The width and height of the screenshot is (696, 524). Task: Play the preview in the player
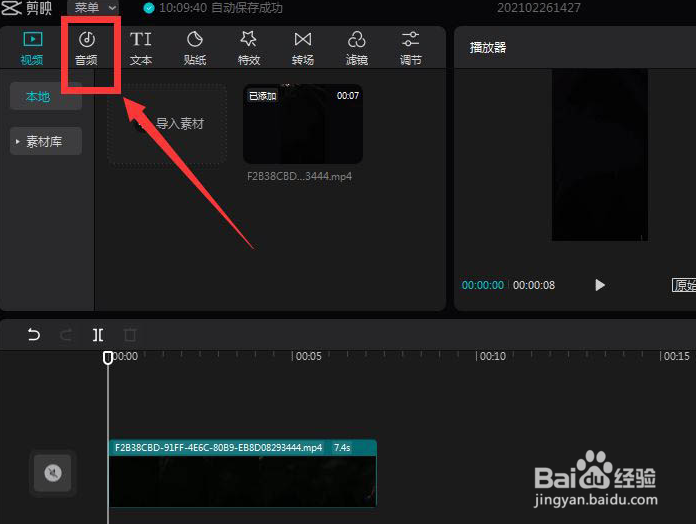[x=600, y=285]
